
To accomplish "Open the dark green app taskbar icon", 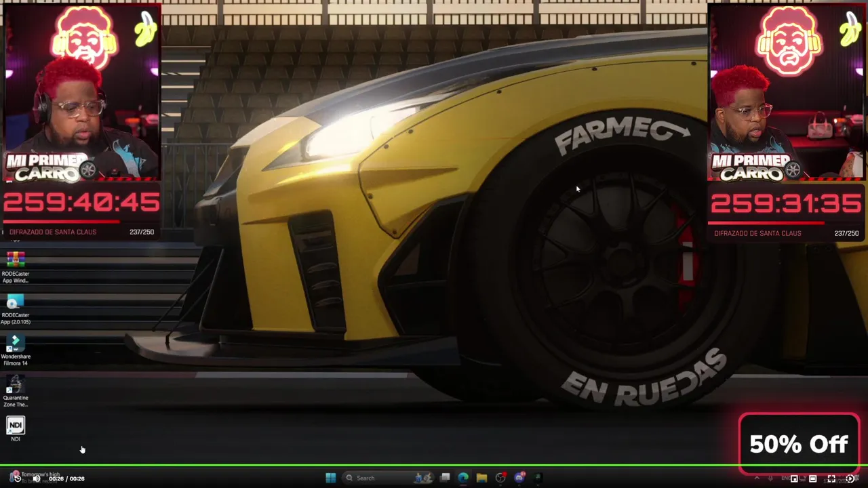I will point(538,478).
